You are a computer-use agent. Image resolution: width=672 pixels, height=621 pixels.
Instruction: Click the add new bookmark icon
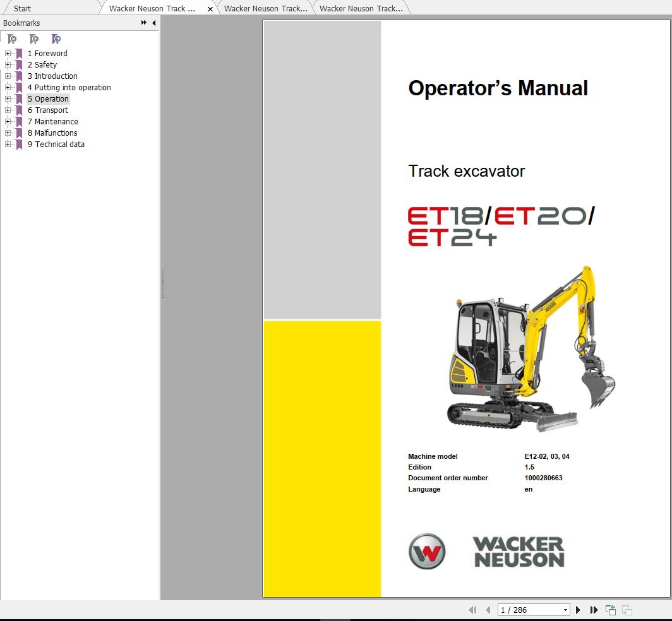tap(34, 39)
